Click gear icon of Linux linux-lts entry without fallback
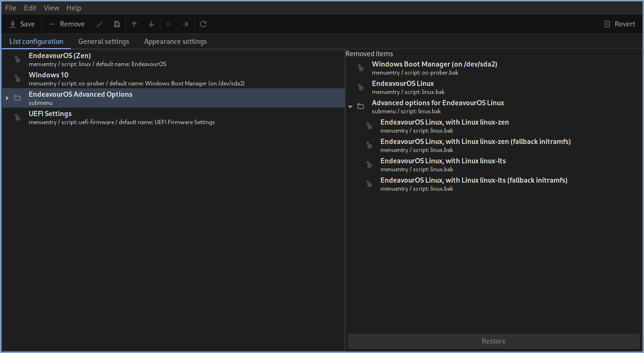644x353 pixels. click(x=370, y=165)
